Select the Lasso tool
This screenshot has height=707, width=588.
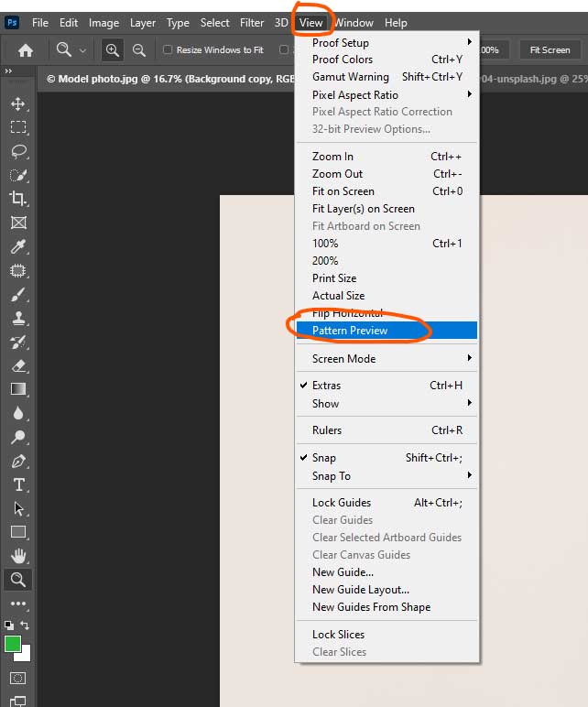click(x=18, y=151)
